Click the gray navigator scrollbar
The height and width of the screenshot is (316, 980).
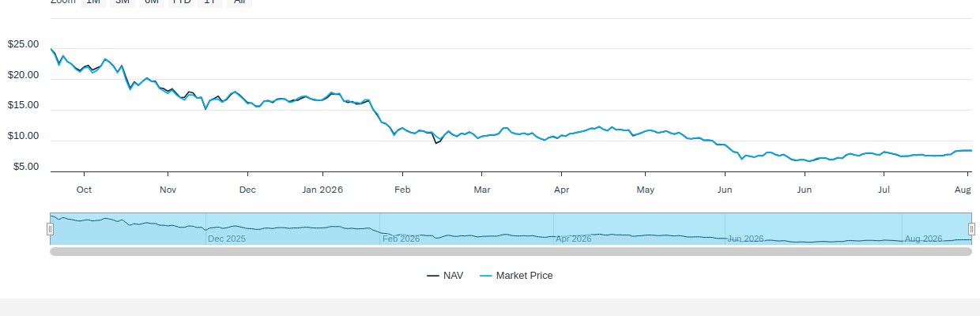point(511,251)
